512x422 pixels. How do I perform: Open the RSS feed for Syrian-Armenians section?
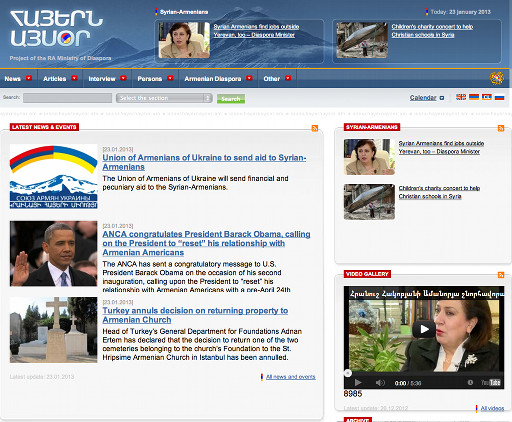click(x=501, y=128)
